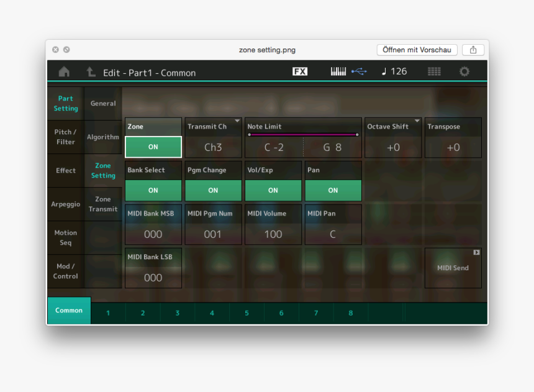Click the keyboard MIDI icon
The width and height of the screenshot is (534, 392).
coord(338,71)
